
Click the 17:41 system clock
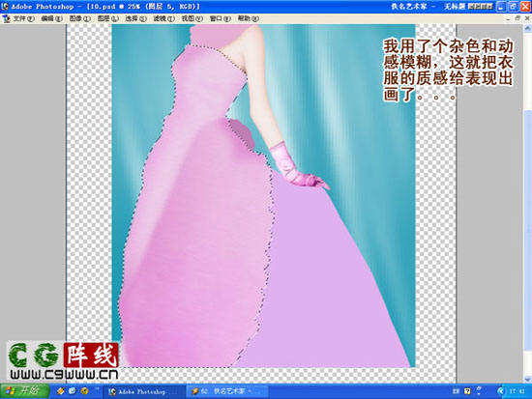click(517, 391)
